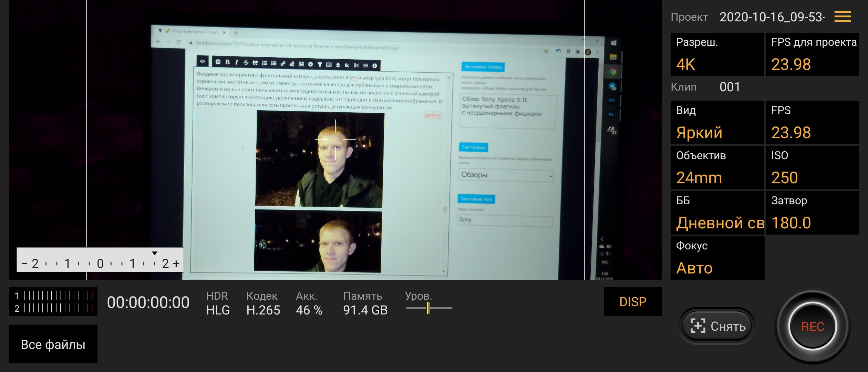Tap the 00:00:00:00 timecode display
868x372 pixels.
click(148, 302)
